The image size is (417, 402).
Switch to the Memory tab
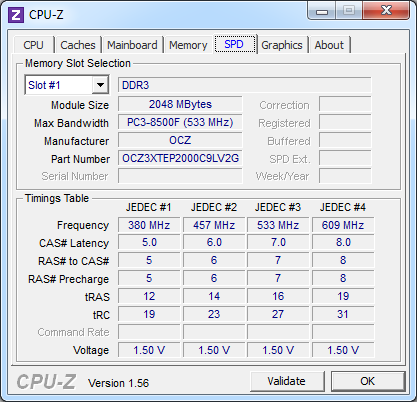(188, 45)
